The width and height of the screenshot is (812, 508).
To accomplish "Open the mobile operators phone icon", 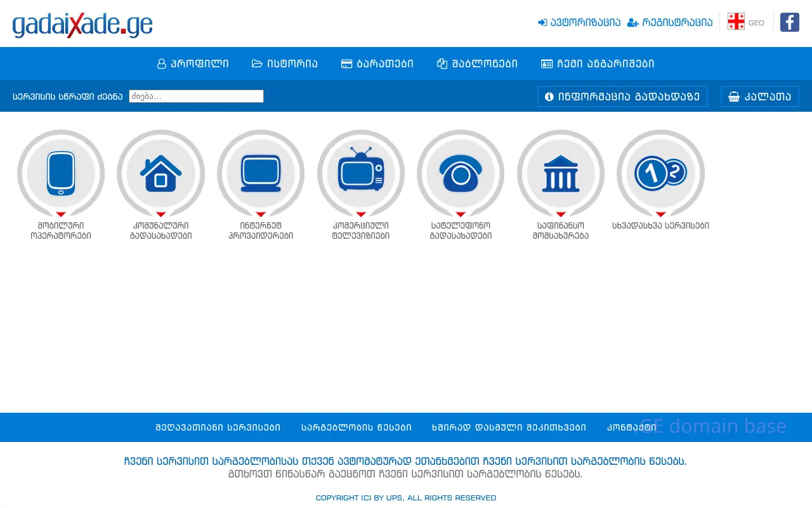I will pos(61,173).
